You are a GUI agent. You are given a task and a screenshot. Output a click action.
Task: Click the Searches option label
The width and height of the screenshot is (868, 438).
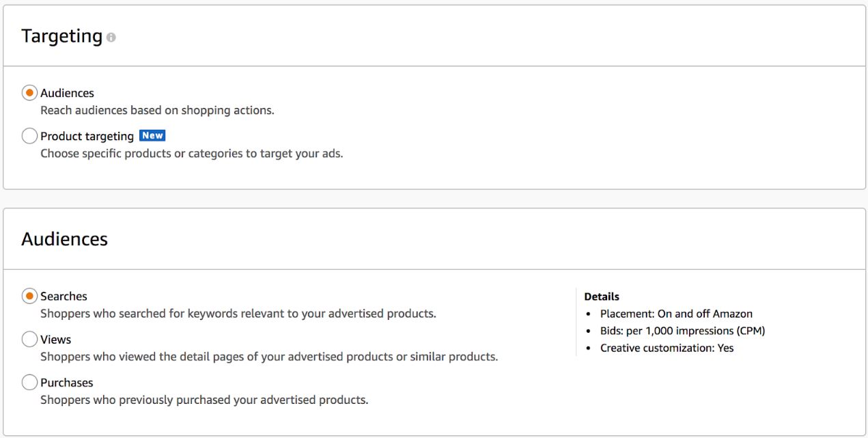coord(64,296)
